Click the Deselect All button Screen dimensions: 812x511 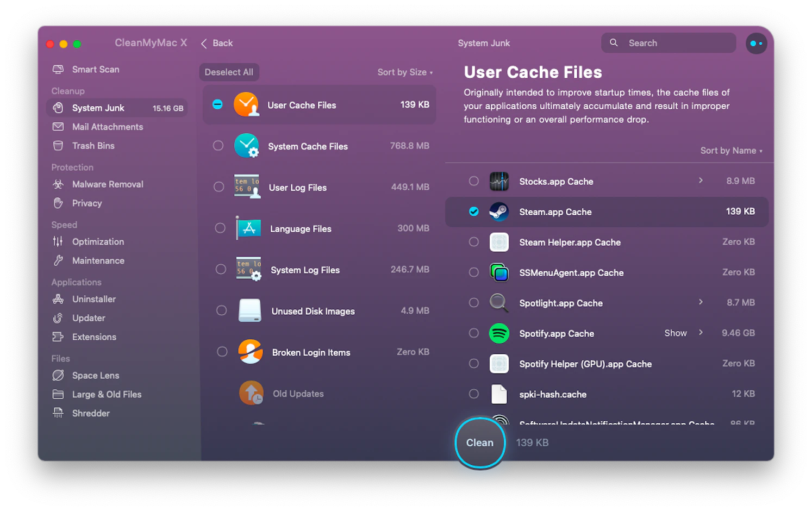229,72
